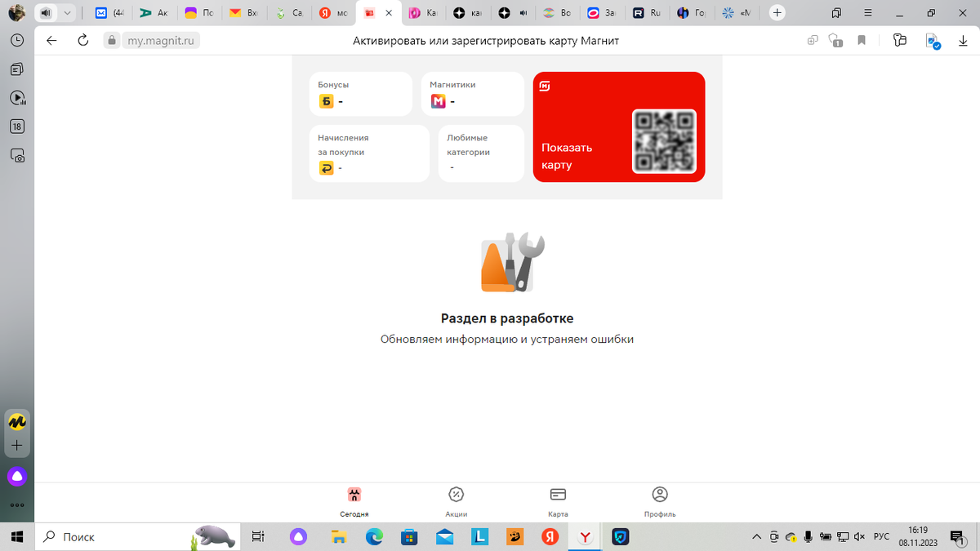Expand the tab sound dropdown chevron
Viewport: 980px width, 551px height.
pyautogui.click(x=67, y=13)
